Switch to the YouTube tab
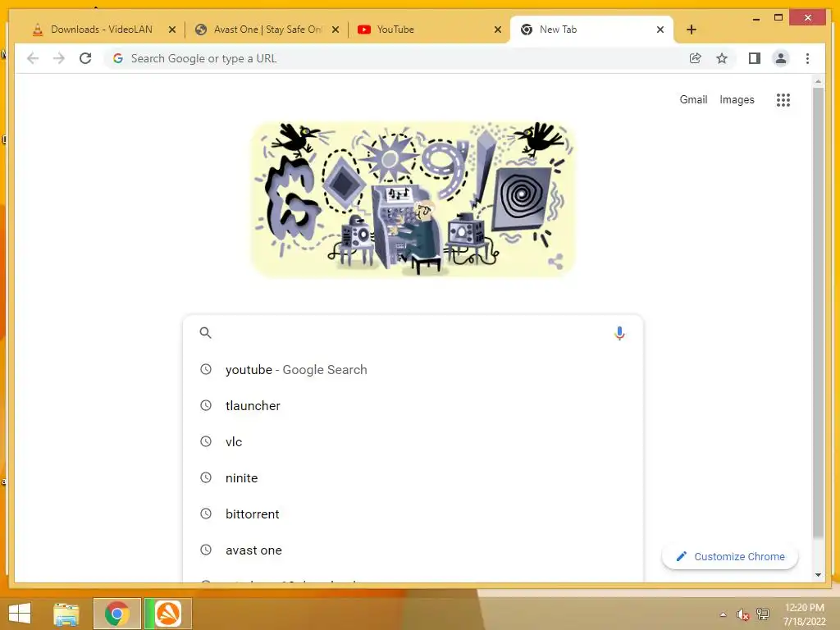 [428, 30]
